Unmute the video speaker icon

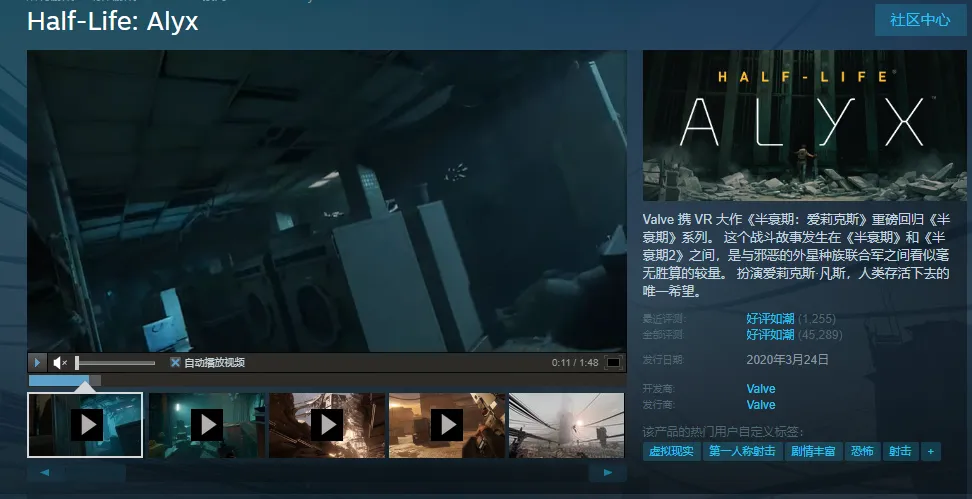tap(60, 363)
